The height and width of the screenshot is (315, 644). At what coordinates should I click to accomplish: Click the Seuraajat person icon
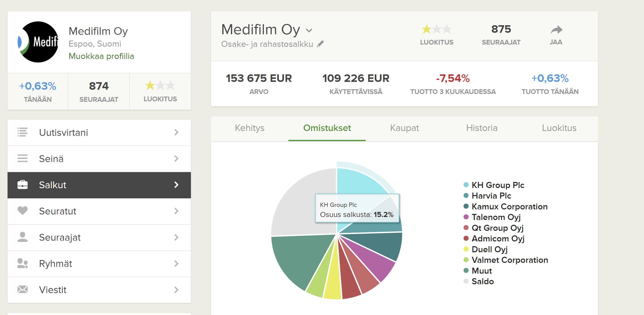[x=22, y=237]
